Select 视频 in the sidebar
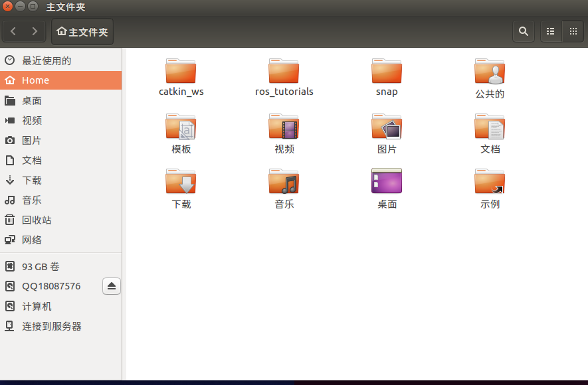 [x=60, y=120]
